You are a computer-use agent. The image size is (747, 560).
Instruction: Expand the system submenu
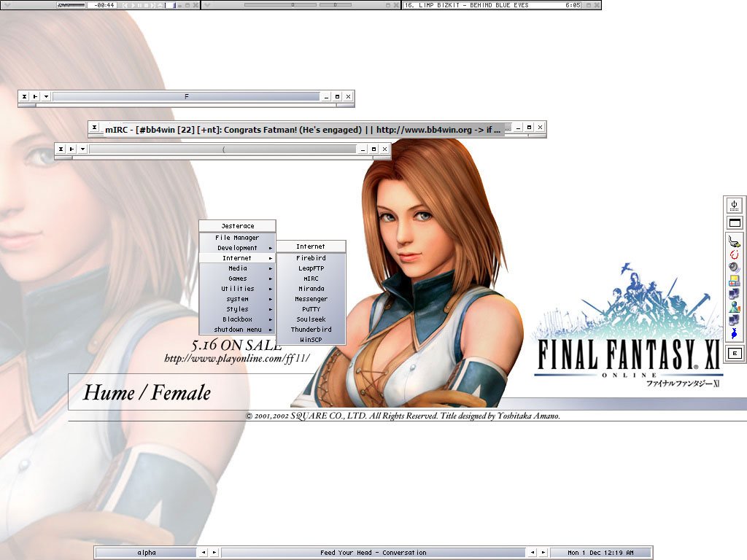click(x=237, y=299)
